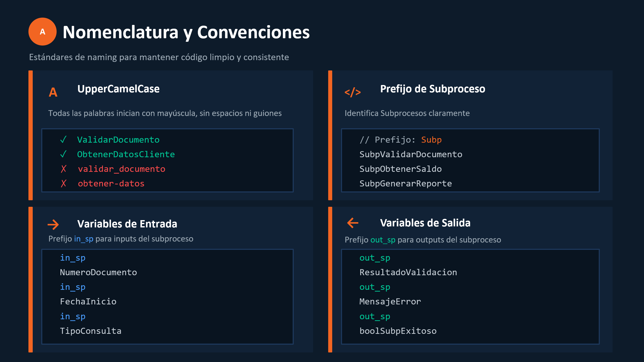Select the SubpGenerarReporte code line
This screenshot has width=644, height=362.
coord(405,183)
